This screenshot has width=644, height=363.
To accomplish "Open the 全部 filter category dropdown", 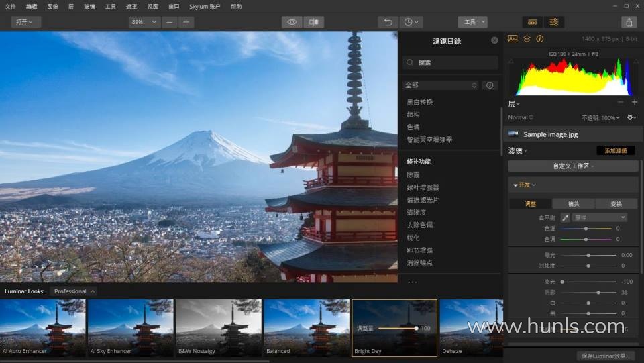I will point(441,85).
